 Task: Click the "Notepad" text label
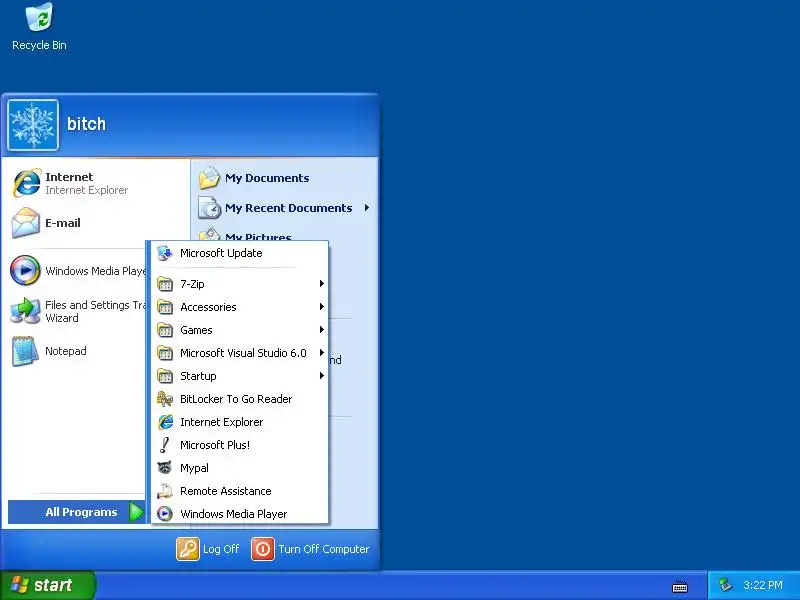click(66, 351)
